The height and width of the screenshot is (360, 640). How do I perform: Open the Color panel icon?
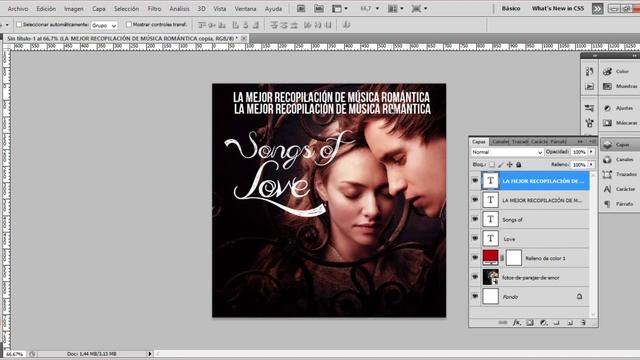tap(607, 71)
